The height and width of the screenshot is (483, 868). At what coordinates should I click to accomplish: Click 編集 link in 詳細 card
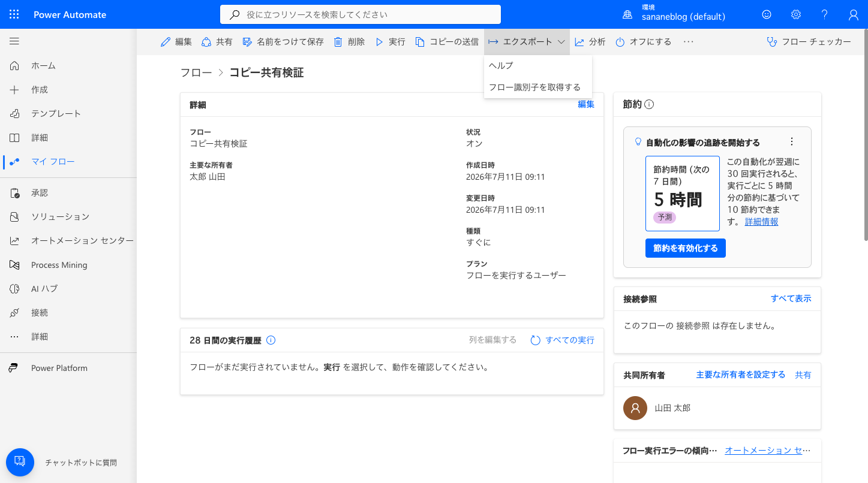pyautogui.click(x=586, y=104)
